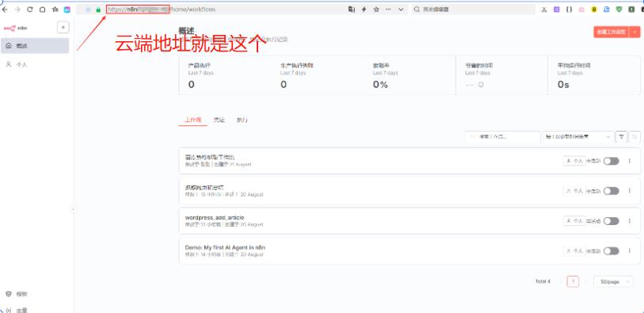Collapse the sidebar with its edge chevron
Image resolution: width=644 pixels, height=313 pixels.
pos(73,209)
